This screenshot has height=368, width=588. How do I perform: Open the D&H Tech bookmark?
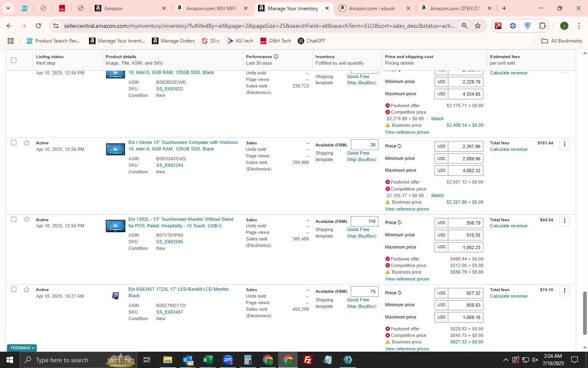pos(276,41)
